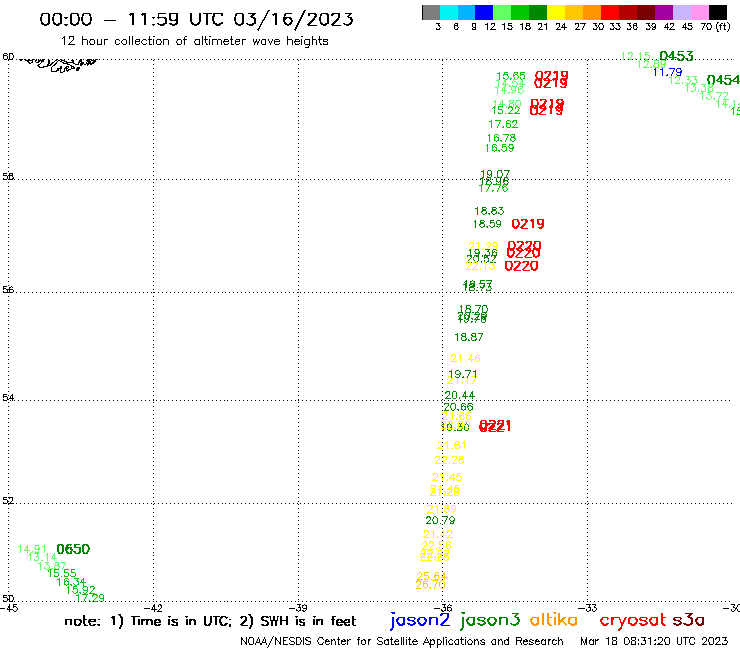
Task: Click the '-45' longitude axis label
Action: click(x=9, y=608)
